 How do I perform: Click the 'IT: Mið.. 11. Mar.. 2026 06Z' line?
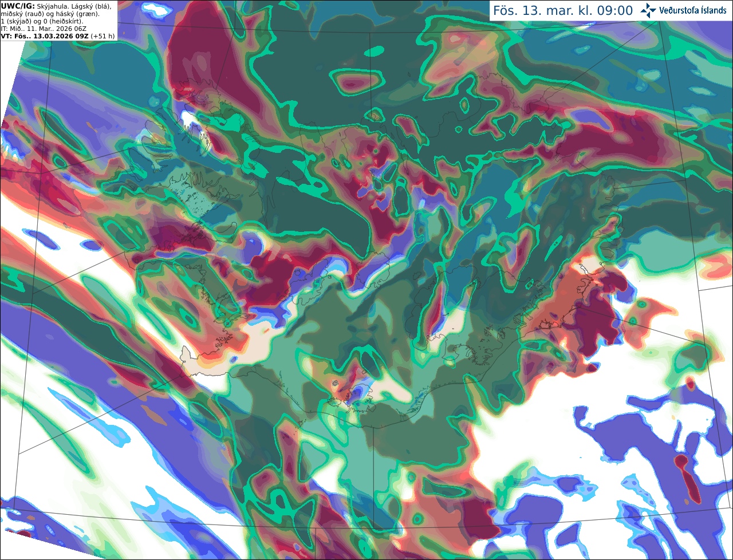[x=42, y=28]
